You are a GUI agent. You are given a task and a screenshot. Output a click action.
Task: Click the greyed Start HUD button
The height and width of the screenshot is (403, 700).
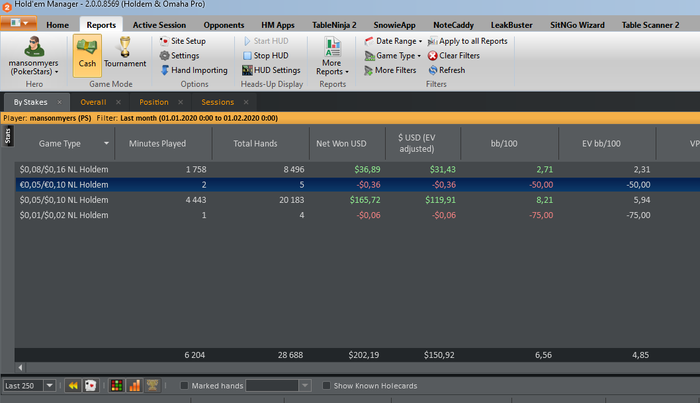[266, 41]
